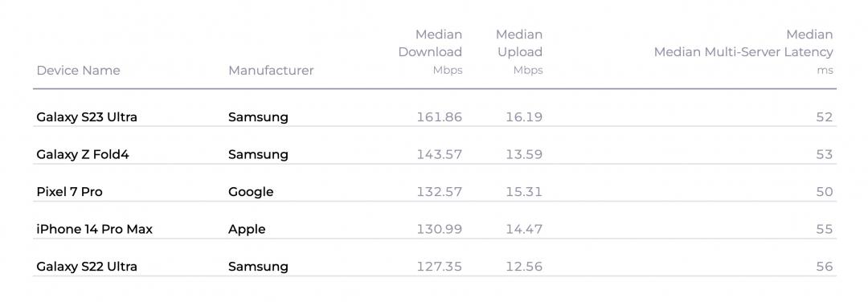Open the Galaxy S22 Ultra device name
The height and width of the screenshot is (302, 868).
click(x=86, y=266)
